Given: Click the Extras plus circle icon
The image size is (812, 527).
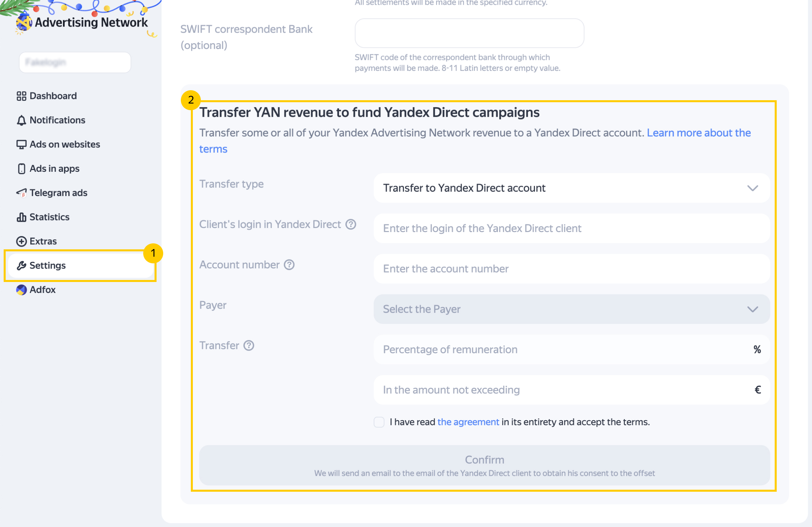Looking at the screenshot, I should [21, 241].
